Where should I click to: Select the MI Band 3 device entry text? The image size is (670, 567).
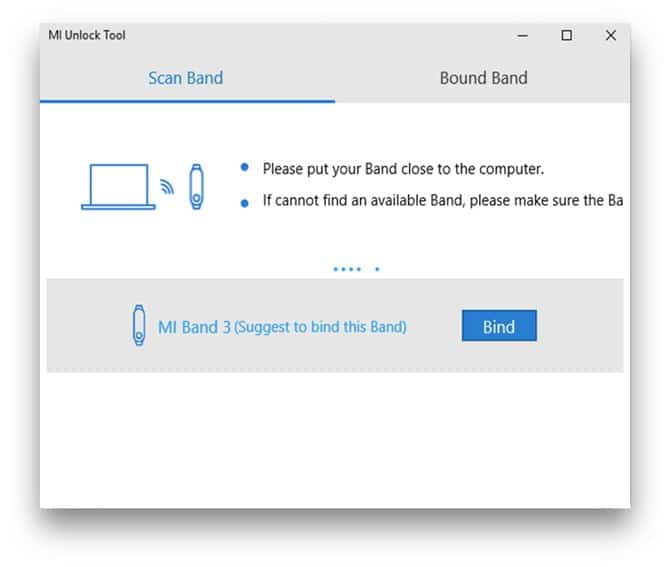(x=282, y=327)
